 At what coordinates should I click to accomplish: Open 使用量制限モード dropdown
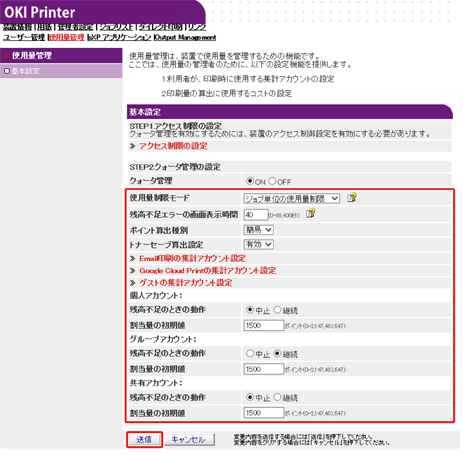(292, 199)
